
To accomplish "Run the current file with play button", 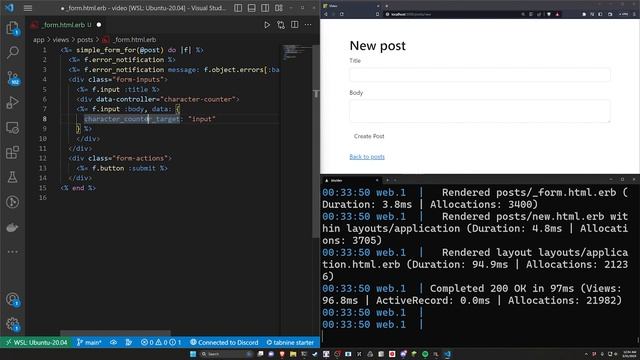I will (267, 25).
